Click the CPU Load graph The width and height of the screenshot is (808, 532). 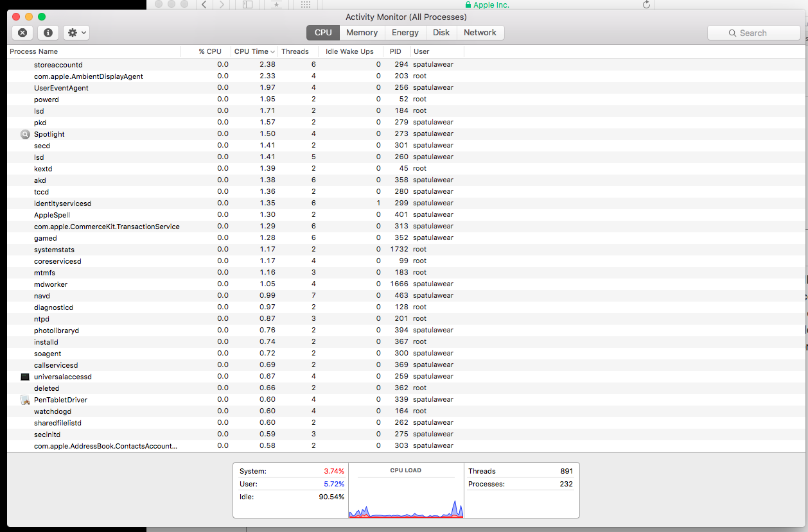pos(406,490)
